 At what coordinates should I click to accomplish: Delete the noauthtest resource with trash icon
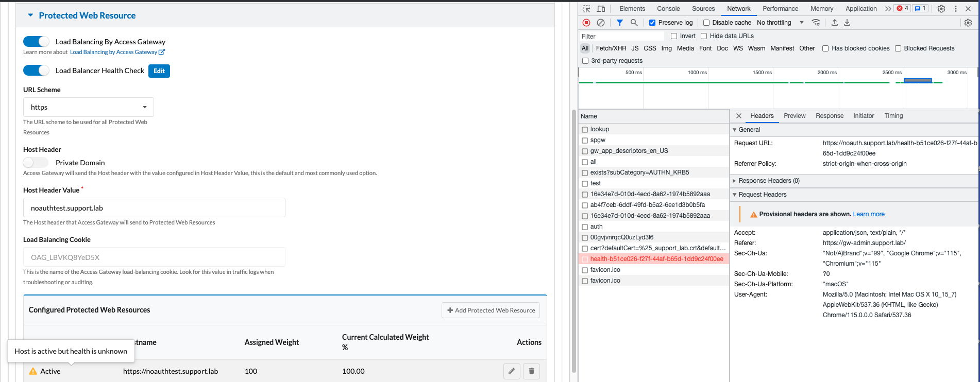pyautogui.click(x=531, y=371)
